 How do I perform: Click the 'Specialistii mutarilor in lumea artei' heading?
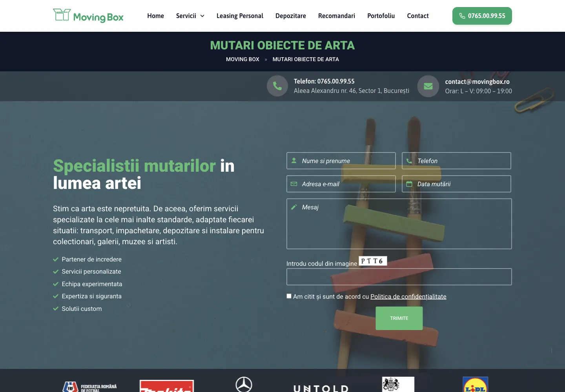[144, 174]
